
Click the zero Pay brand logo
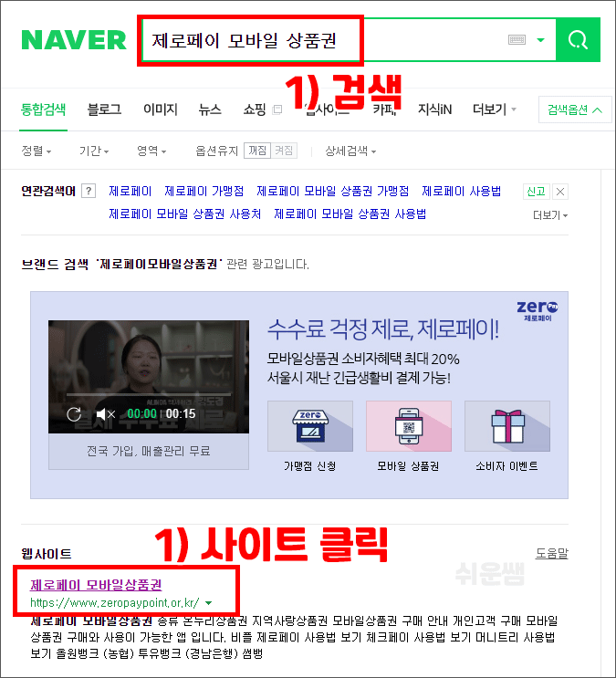pyautogui.click(x=538, y=311)
